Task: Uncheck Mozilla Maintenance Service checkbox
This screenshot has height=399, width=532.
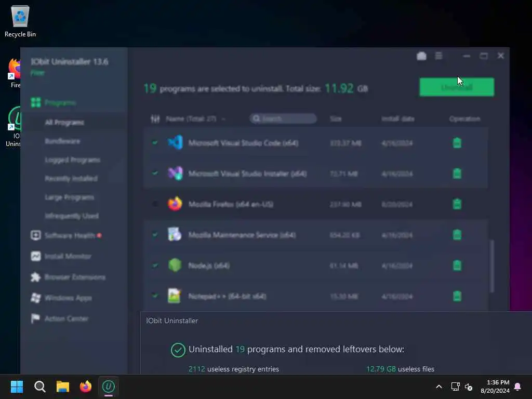Action: 155,235
